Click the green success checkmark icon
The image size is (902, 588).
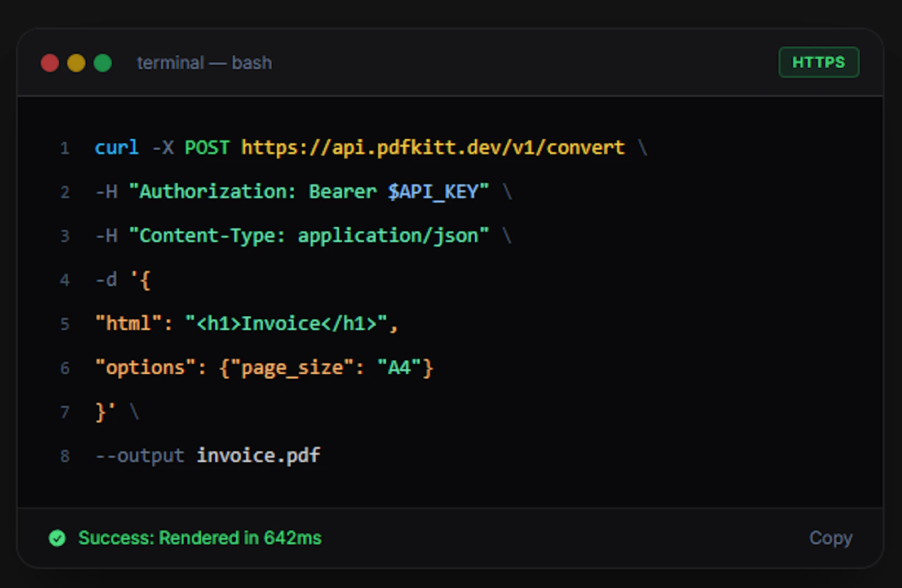coord(57,538)
